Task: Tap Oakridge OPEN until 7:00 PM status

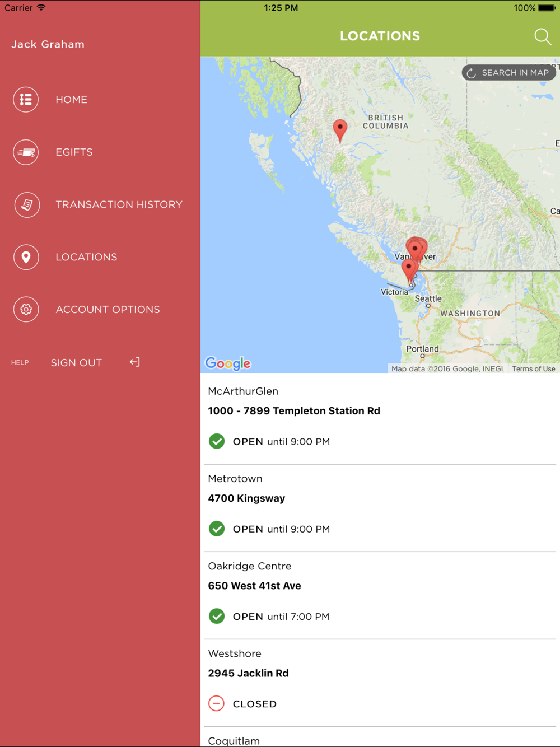Action: tap(281, 617)
